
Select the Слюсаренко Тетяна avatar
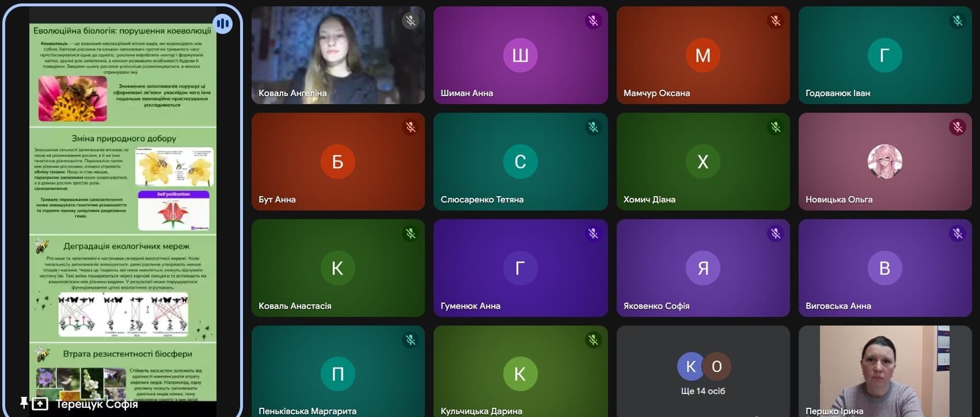[x=521, y=162]
